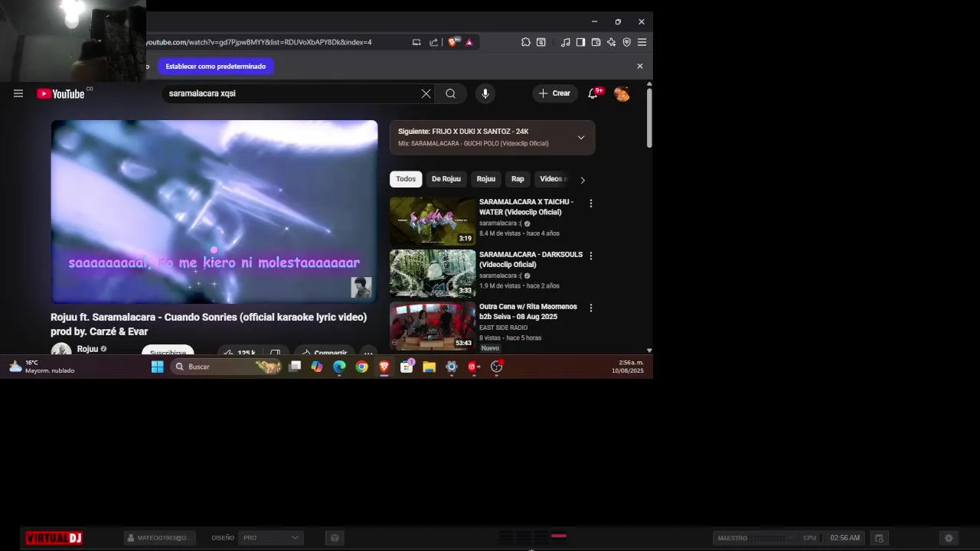
Task: Open options menu for WATER video
Action: point(590,204)
